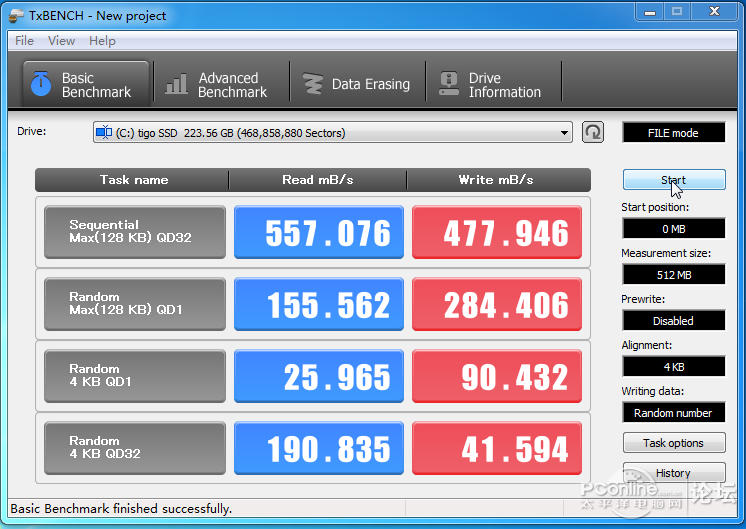Change the Prewrite Disabled setting

click(x=674, y=321)
